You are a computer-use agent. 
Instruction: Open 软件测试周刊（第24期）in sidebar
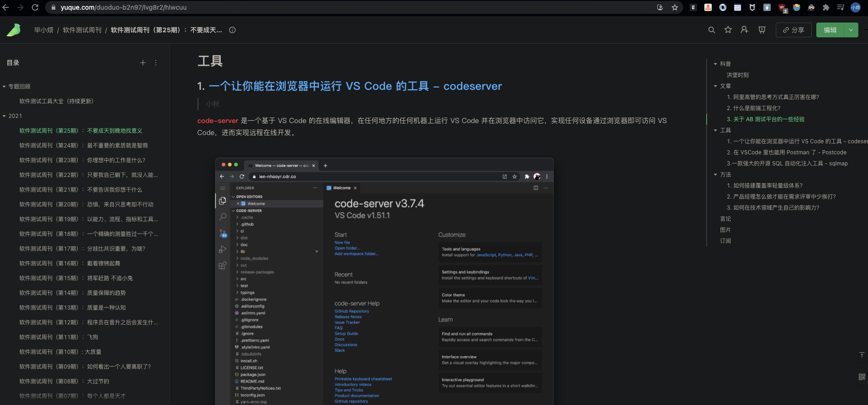pyautogui.click(x=83, y=146)
